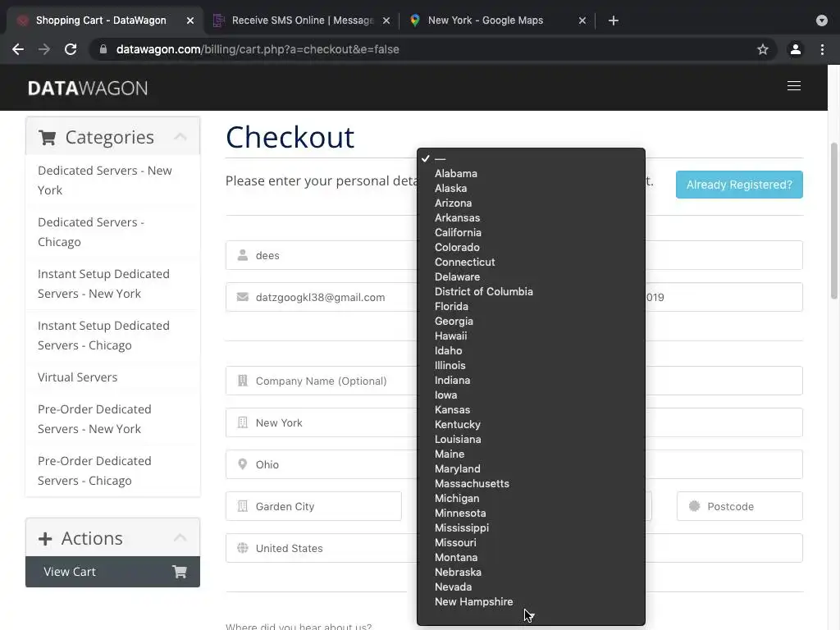Image resolution: width=840 pixels, height=630 pixels.
Task: Switch to the New York Google Maps tab
Action: (485, 21)
